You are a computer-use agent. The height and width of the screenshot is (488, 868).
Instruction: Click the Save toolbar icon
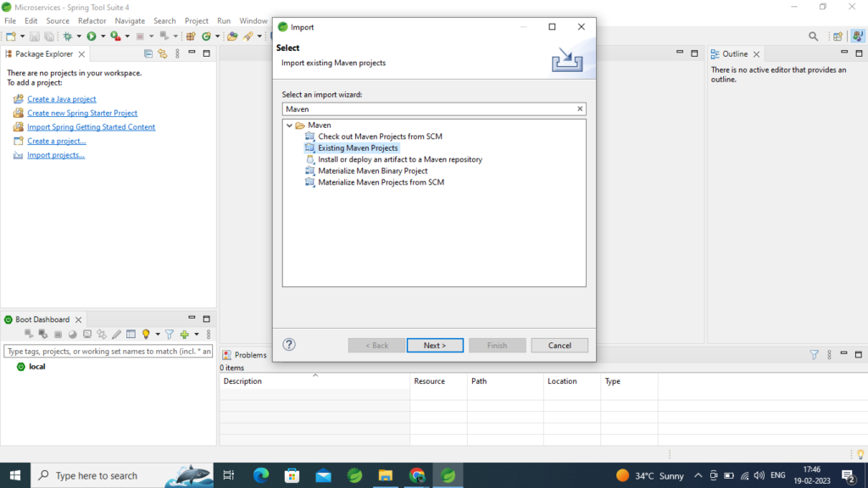coord(34,36)
